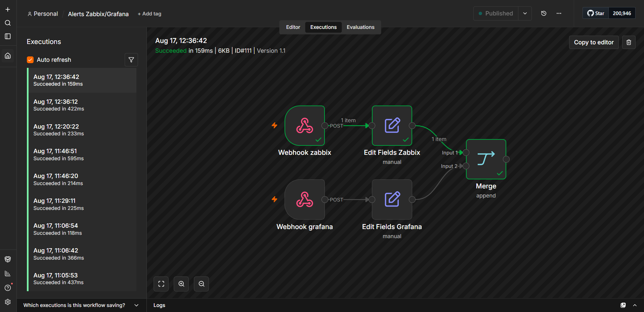This screenshot has height=312, width=644.
Task: Open the help question mark icon
Action: [8, 288]
